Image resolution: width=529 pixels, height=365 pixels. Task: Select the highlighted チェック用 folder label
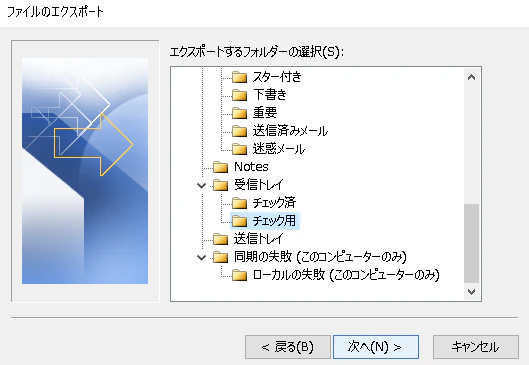pos(274,221)
